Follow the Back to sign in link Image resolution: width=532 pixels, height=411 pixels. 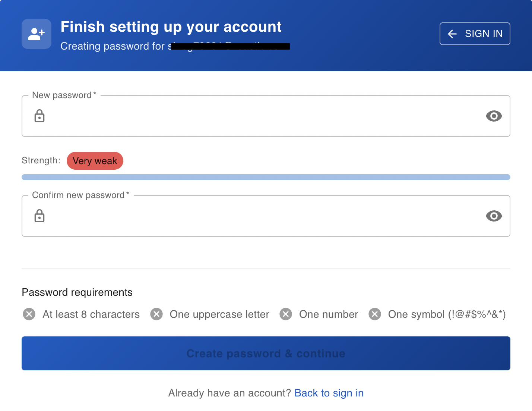pyautogui.click(x=329, y=393)
